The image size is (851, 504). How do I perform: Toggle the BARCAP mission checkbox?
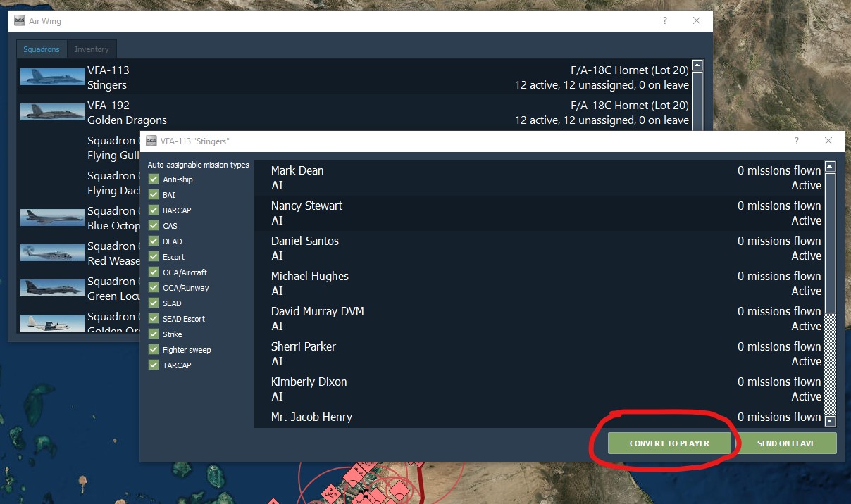[x=154, y=210]
